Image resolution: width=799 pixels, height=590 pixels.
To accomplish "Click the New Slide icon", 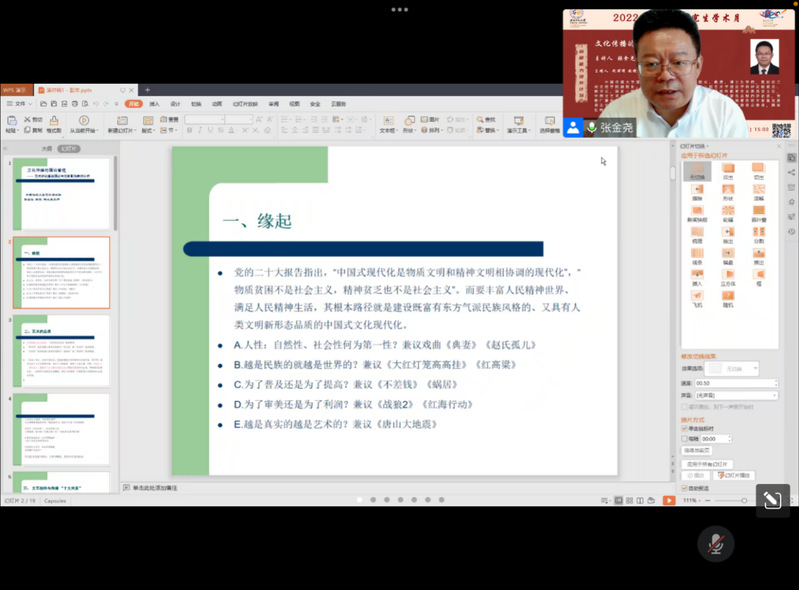I will click(122, 122).
